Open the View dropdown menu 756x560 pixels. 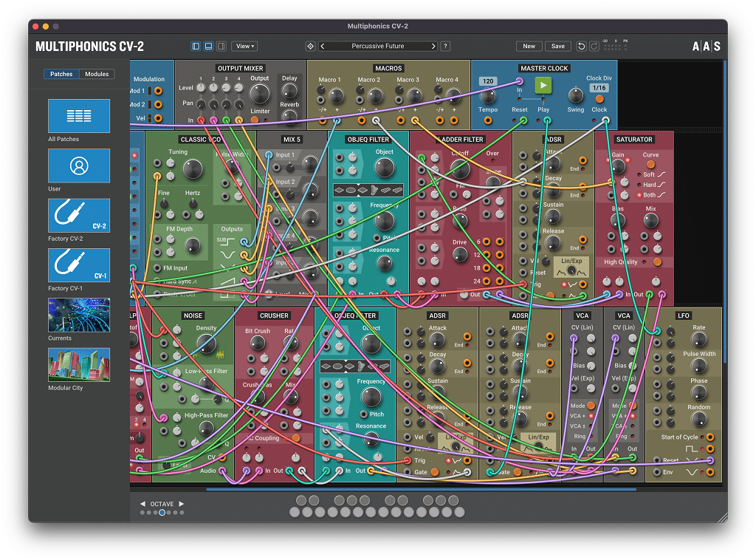244,47
